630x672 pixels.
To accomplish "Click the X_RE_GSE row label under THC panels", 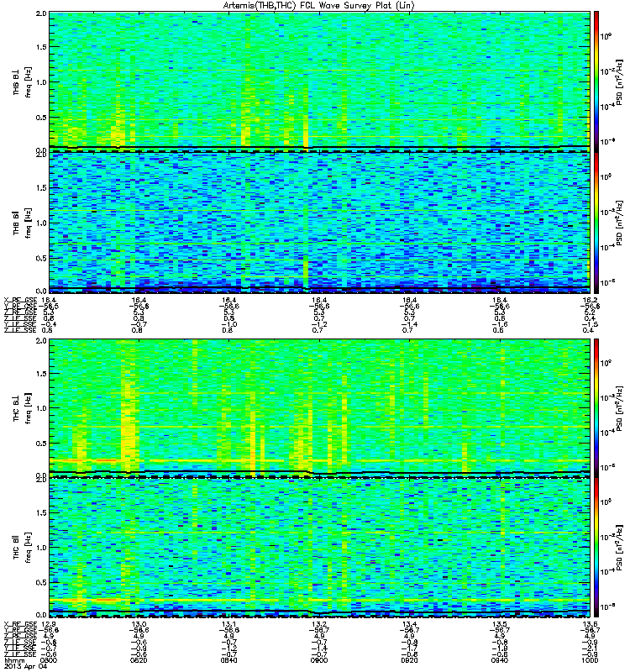I will (x=20, y=624).
